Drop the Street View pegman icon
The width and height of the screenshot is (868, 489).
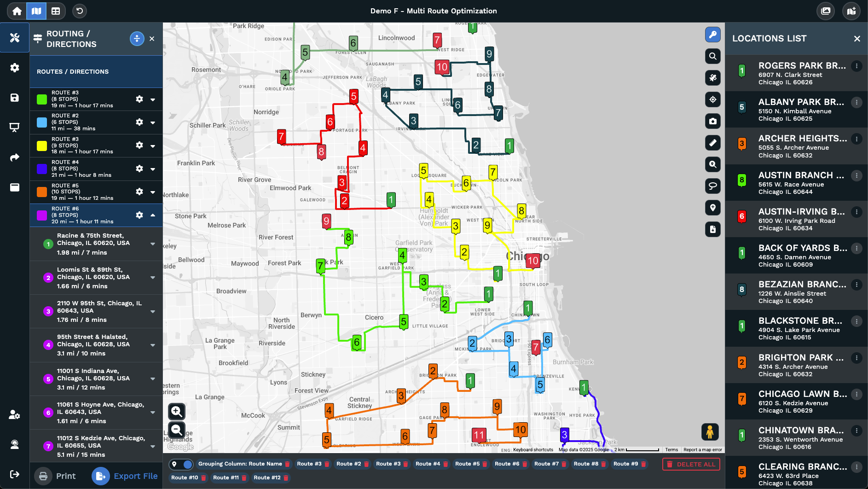click(x=710, y=432)
